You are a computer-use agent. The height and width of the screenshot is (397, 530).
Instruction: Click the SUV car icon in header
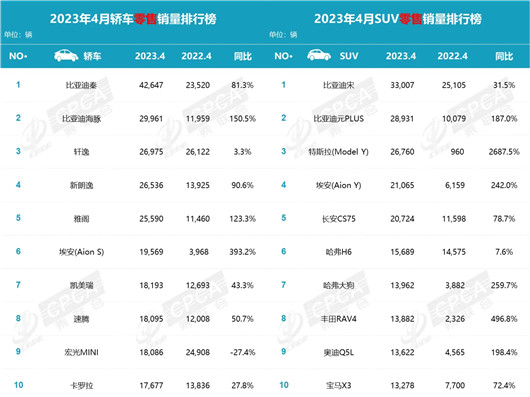(319, 55)
